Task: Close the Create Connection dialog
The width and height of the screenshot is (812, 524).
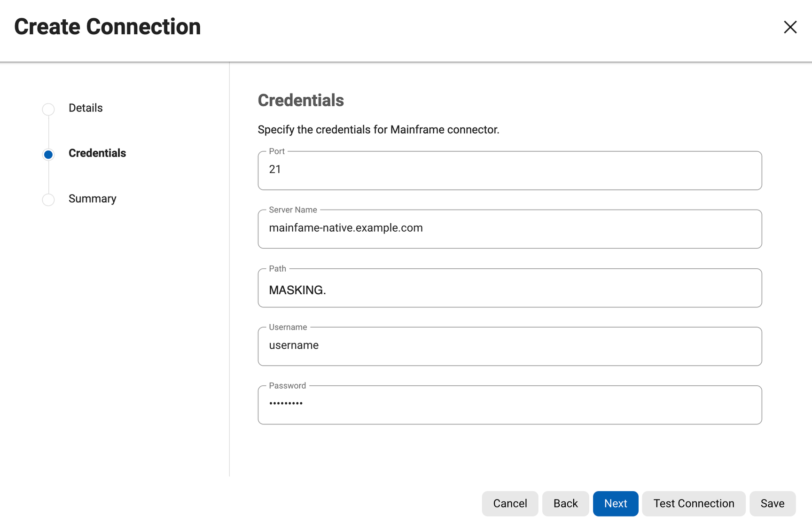Action: (x=790, y=27)
